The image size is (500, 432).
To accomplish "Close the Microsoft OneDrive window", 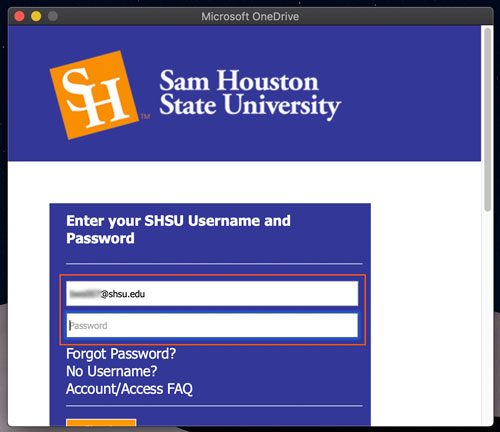I will coord(20,16).
